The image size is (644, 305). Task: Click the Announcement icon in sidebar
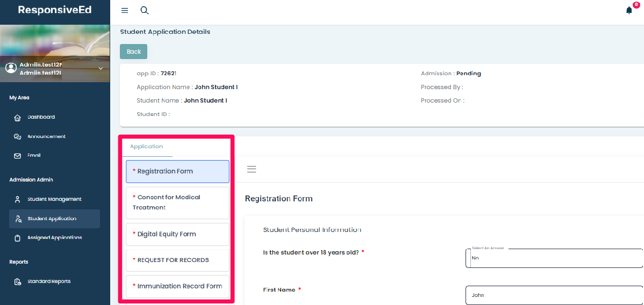[17, 137]
